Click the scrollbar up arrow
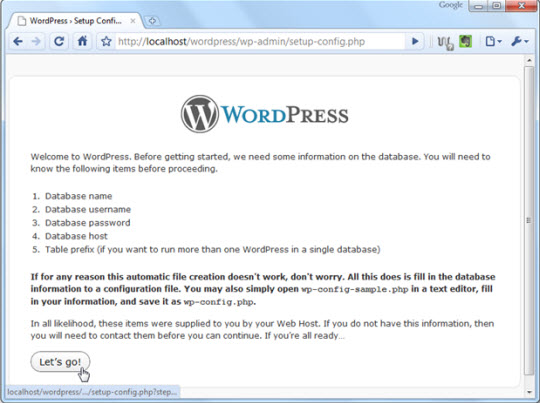The image size is (540, 403). [x=529, y=61]
